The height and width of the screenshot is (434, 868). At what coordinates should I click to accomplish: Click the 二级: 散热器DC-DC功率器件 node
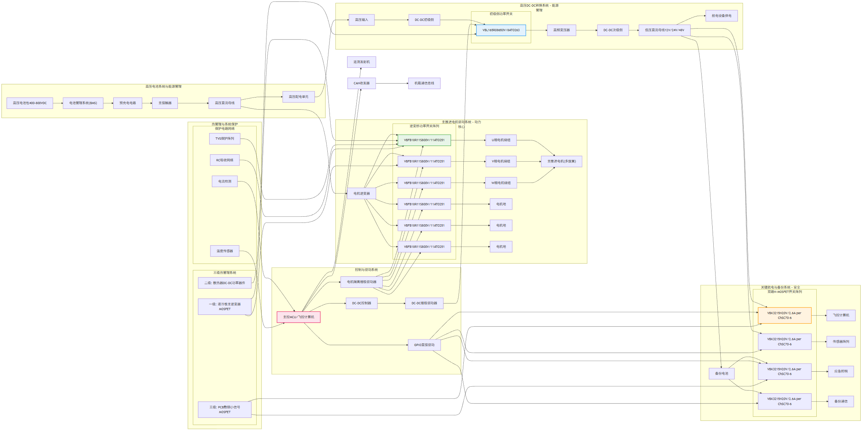pos(225,283)
